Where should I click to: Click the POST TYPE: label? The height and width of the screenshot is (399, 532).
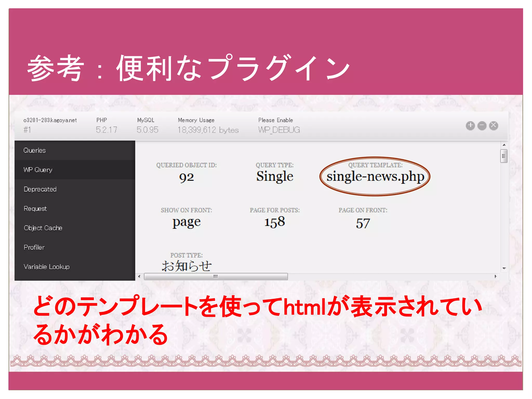[x=187, y=255]
